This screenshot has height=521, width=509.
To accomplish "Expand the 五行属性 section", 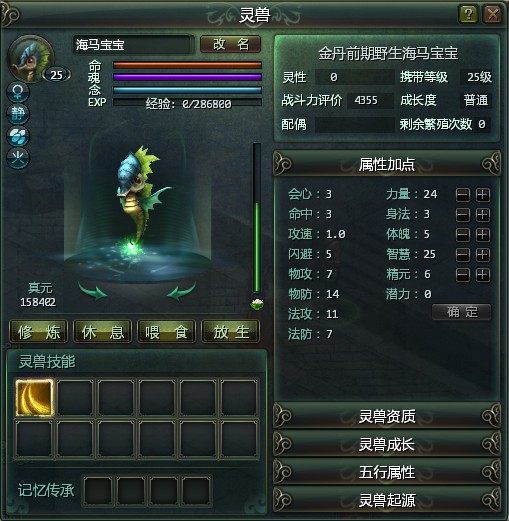I will 387,472.
